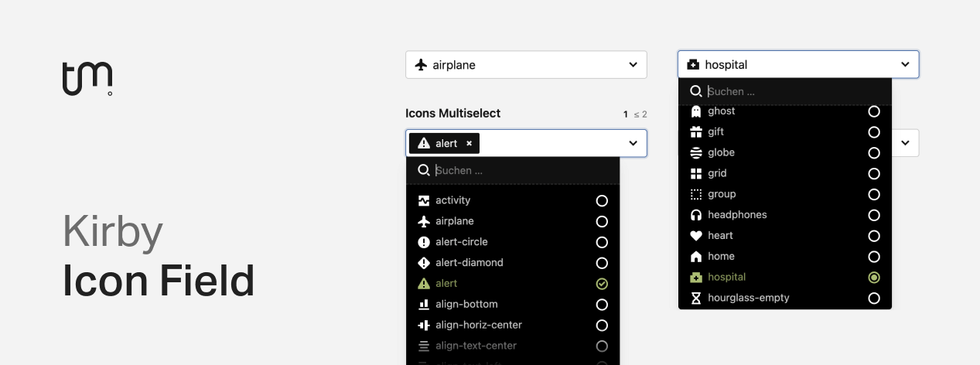
Task: Click the airplane select field
Action: pos(526,65)
